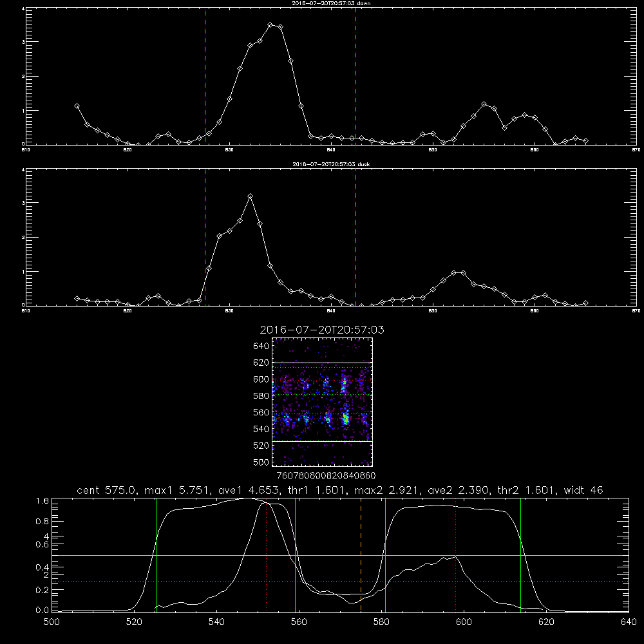This screenshot has width=644, height=644.
Task: Click the x-axis numbers below spectral image
Action: [x=326, y=475]
